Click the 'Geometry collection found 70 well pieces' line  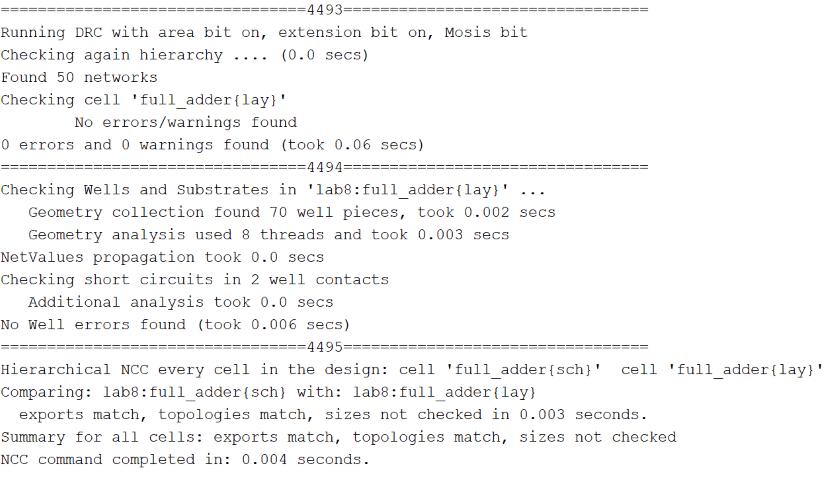291,212
